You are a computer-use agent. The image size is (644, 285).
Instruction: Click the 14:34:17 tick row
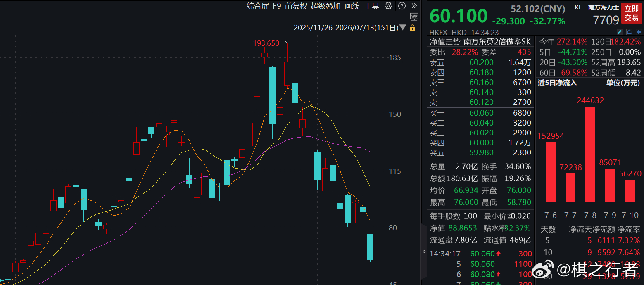(481, 254)
